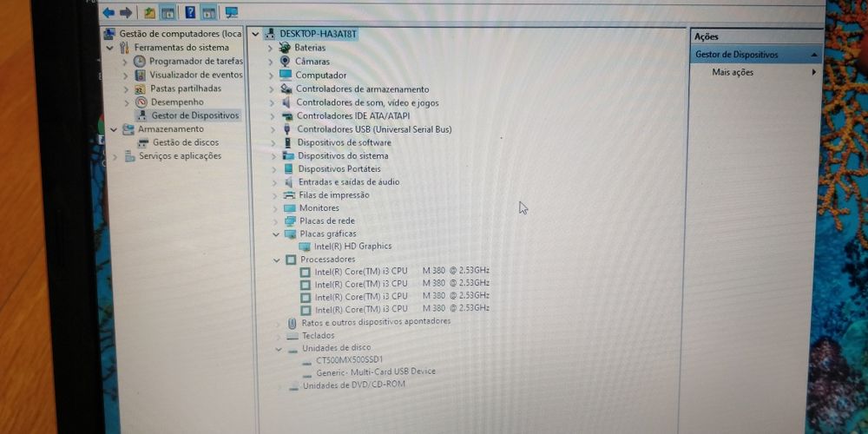The width and height of the screenshot is (868, 434).
Task: Select Placas de rede label
Action: (x=327, y=220)
